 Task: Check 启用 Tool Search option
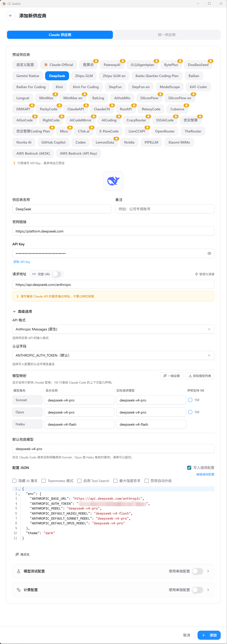(79, 481)
